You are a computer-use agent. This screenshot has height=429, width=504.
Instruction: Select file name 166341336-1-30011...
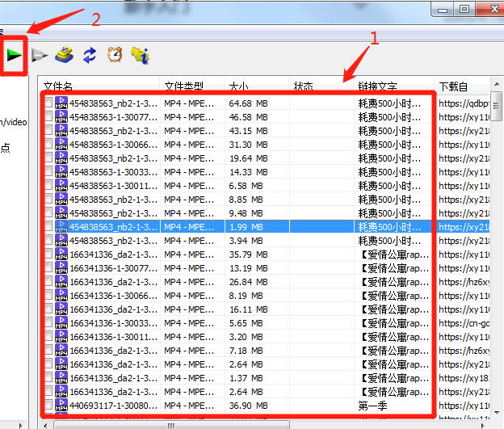[114, 337]
